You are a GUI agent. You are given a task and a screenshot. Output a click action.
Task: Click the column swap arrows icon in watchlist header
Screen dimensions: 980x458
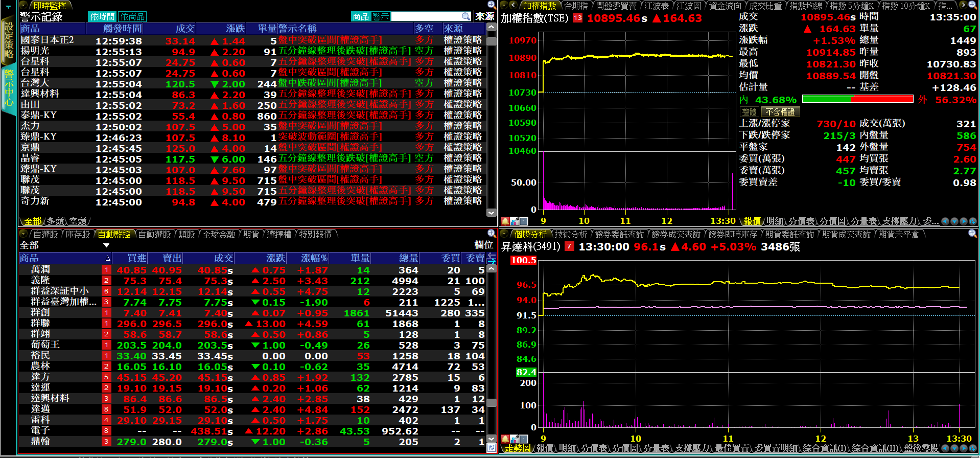(x=492, y=258)
